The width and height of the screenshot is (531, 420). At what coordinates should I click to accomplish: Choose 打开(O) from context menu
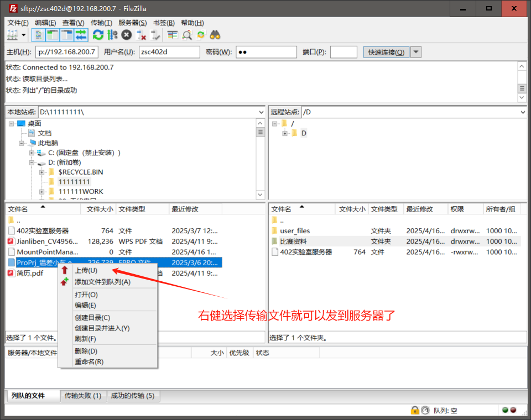[x=86, y=295]
